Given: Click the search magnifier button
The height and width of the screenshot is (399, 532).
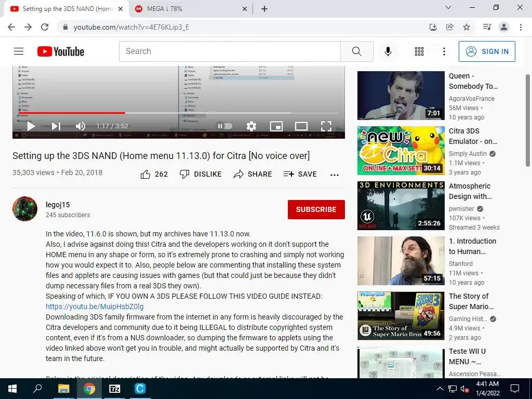Looking at the screenshot, I should [x=356, y=51].
